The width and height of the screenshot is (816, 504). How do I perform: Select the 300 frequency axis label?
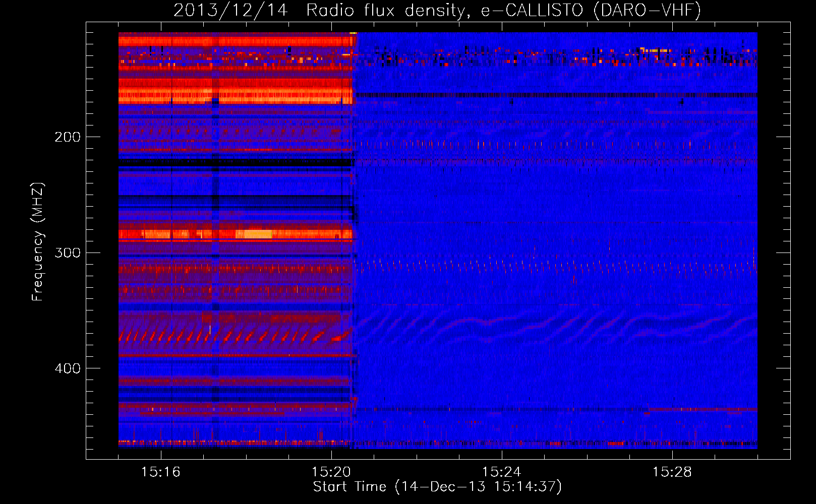68,253
